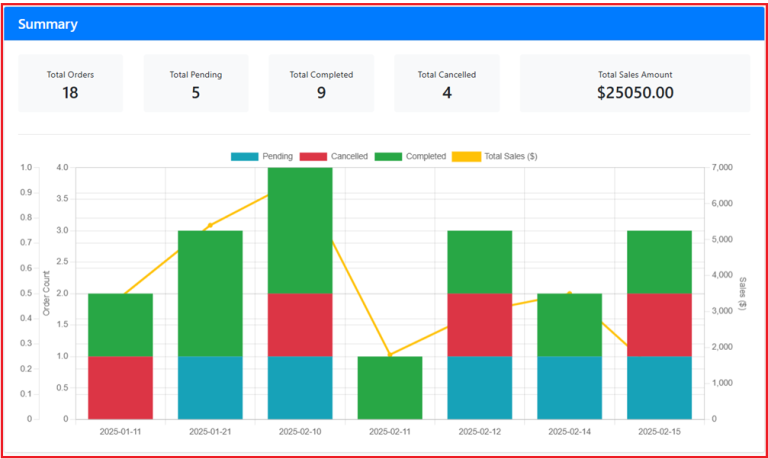Click the Total Sales Amount card

(635, 84)
